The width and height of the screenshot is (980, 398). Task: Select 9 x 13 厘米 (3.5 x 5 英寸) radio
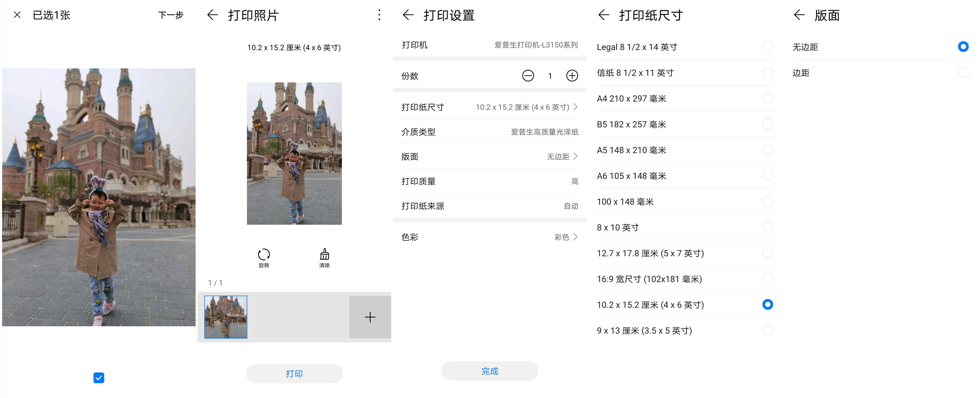coord(768,330)
